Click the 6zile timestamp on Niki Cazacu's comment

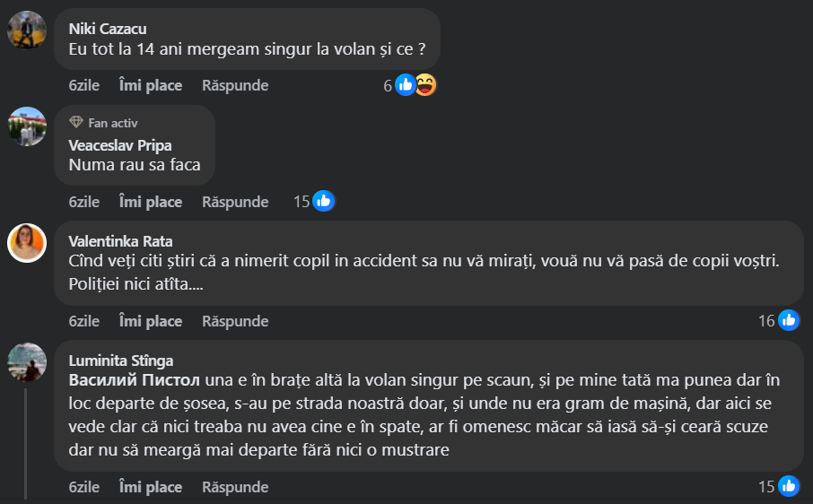click(83, 85)
